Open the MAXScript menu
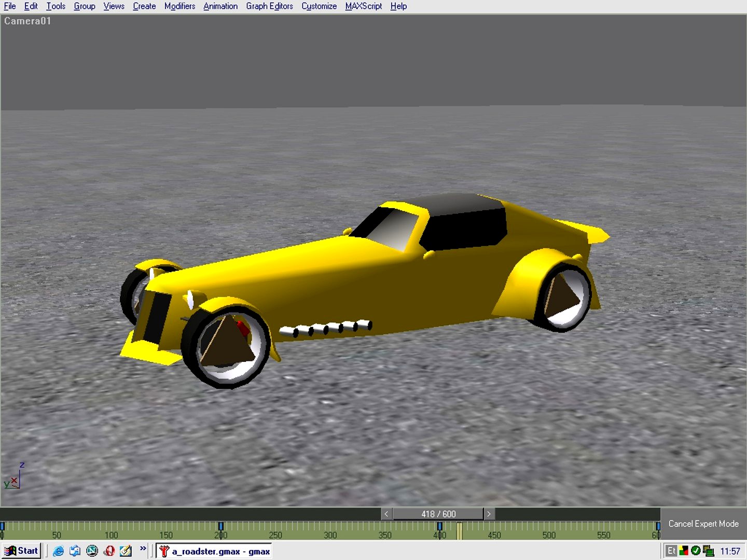747x560 pixels. [x=364, y=6]
